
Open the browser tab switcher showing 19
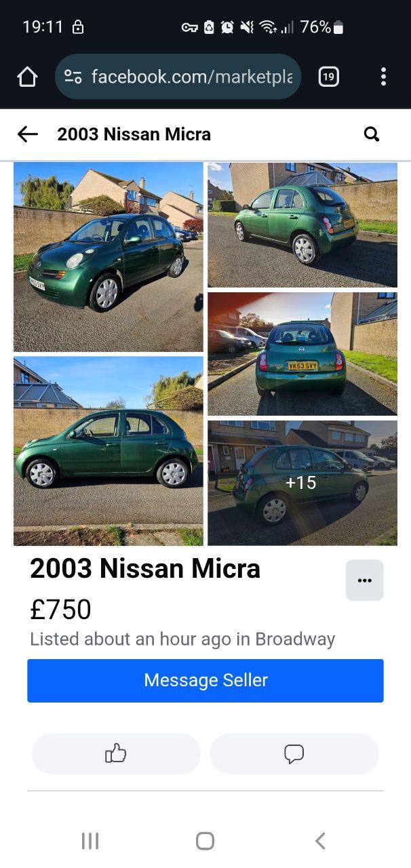[x=328, y=77]
